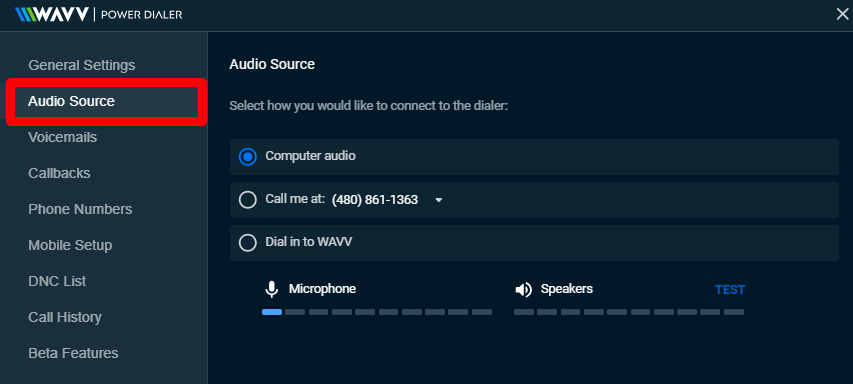Click the Speakers label
The width and height of the screenshot is (853, 384).
click(567, 289)
